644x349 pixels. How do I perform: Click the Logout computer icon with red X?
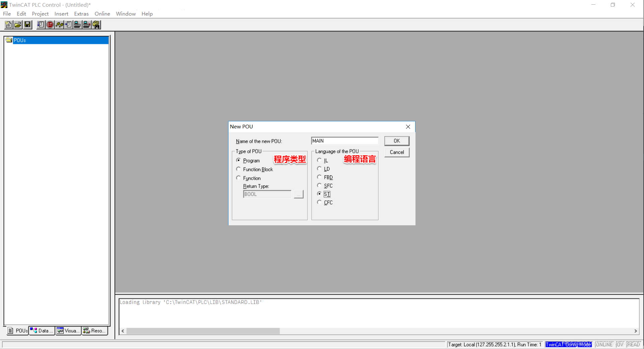[87, 24]
